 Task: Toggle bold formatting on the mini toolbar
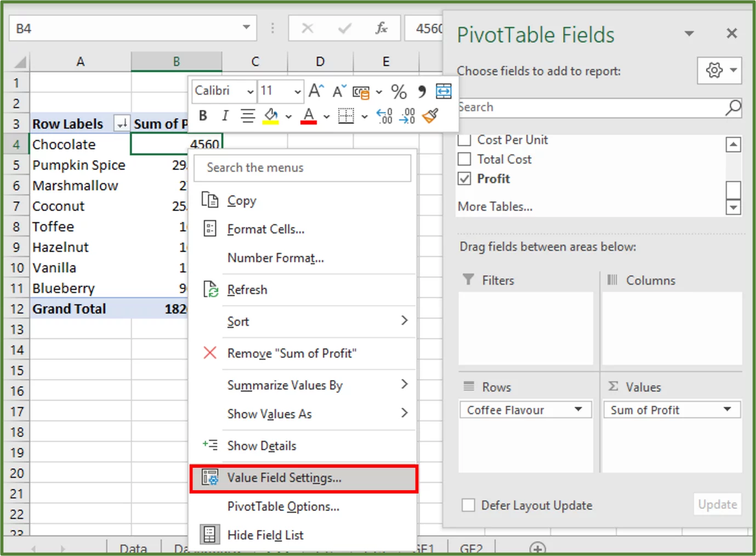(x=202, y=116)
